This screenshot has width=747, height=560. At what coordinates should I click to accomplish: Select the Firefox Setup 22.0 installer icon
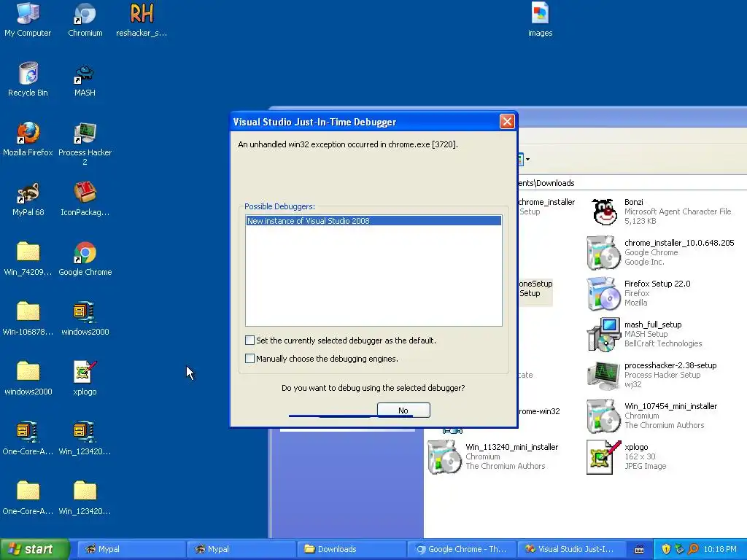[603, 294]
